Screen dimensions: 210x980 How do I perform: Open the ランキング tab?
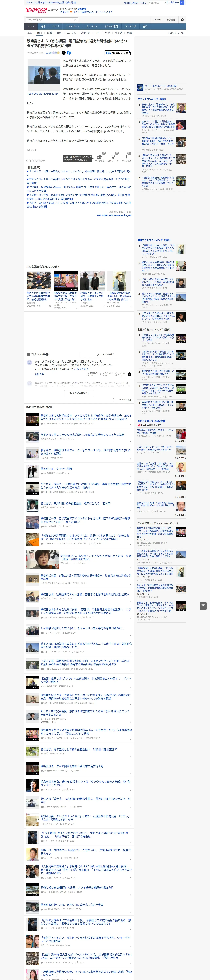tap(130, 27)
